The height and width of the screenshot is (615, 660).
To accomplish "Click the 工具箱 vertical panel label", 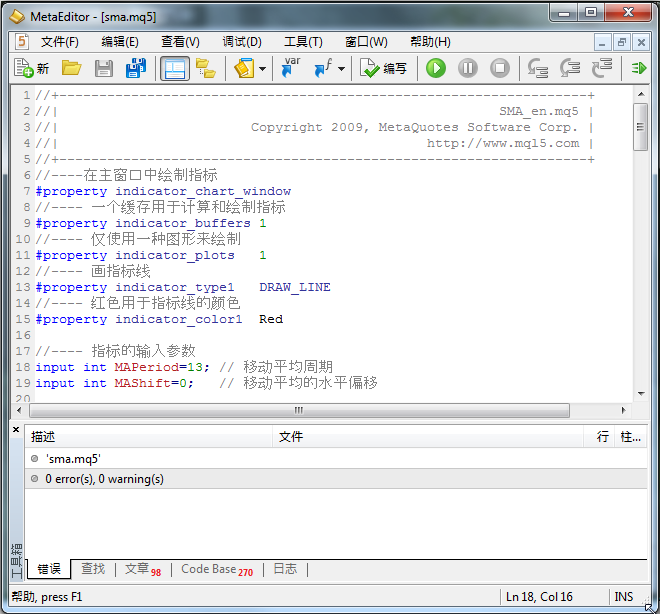I will pos(17,561).
